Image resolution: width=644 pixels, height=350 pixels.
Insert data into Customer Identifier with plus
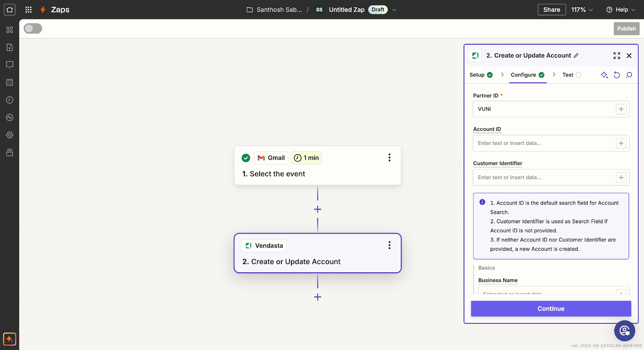621,177
